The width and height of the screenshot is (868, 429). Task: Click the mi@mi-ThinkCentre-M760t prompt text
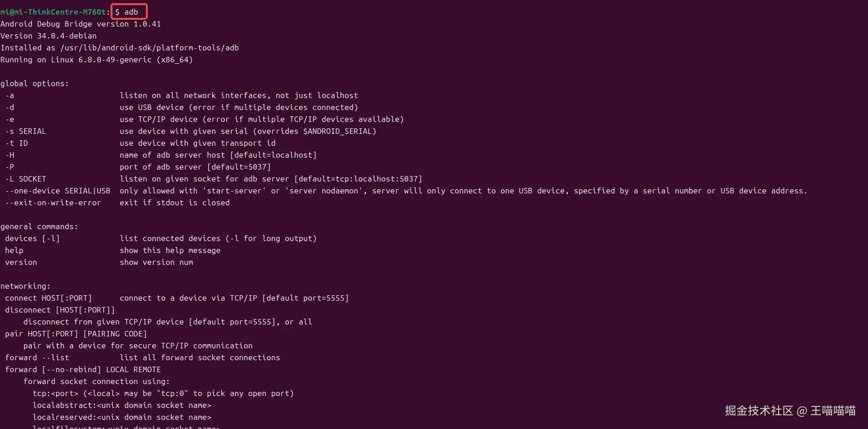click(x=53, y=12)
